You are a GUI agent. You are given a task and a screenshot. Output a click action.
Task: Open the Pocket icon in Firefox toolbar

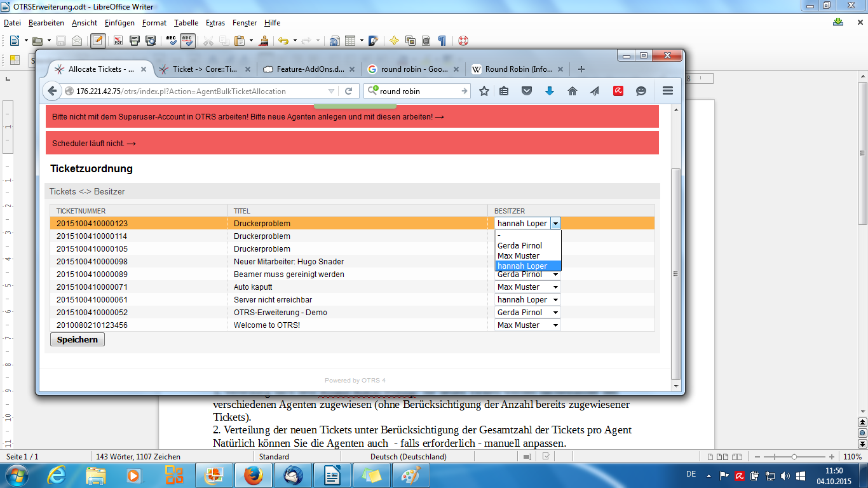(x=527, y=91)
